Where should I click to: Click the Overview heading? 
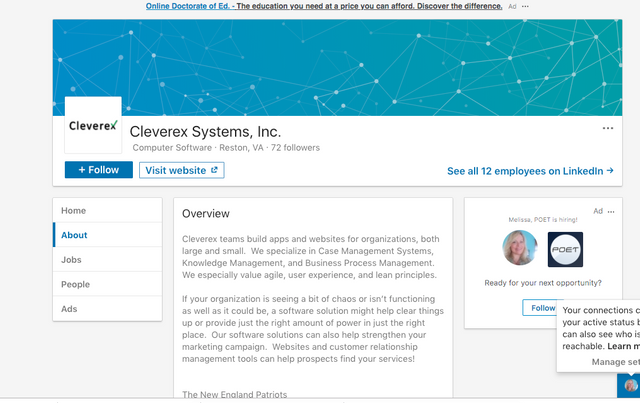coord(206,214)
